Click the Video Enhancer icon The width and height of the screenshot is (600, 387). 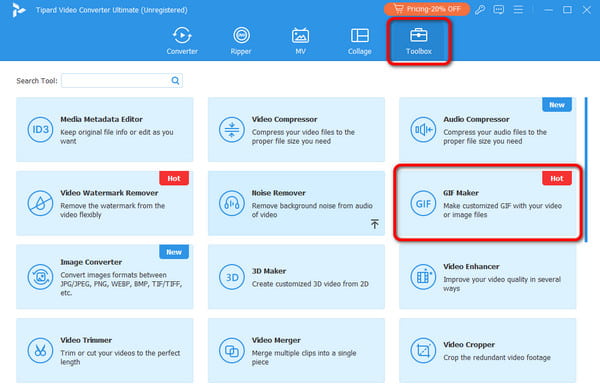pyautogui.click(x=423, y=277)
